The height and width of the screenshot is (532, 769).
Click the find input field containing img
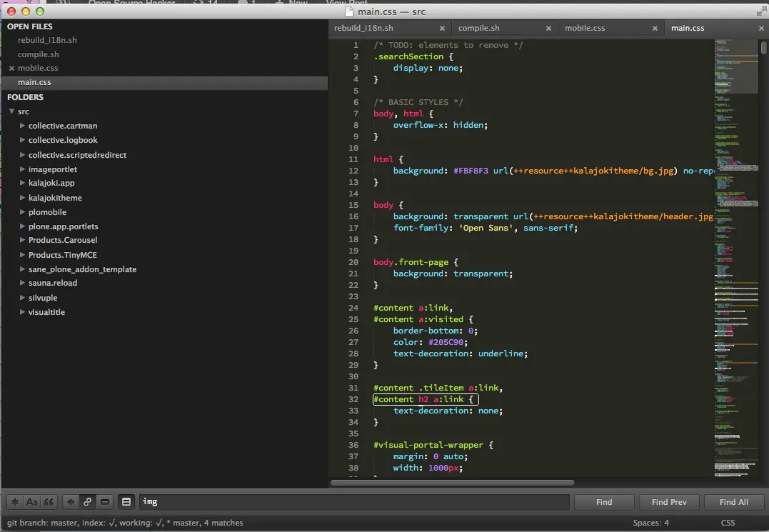point(354,501)
